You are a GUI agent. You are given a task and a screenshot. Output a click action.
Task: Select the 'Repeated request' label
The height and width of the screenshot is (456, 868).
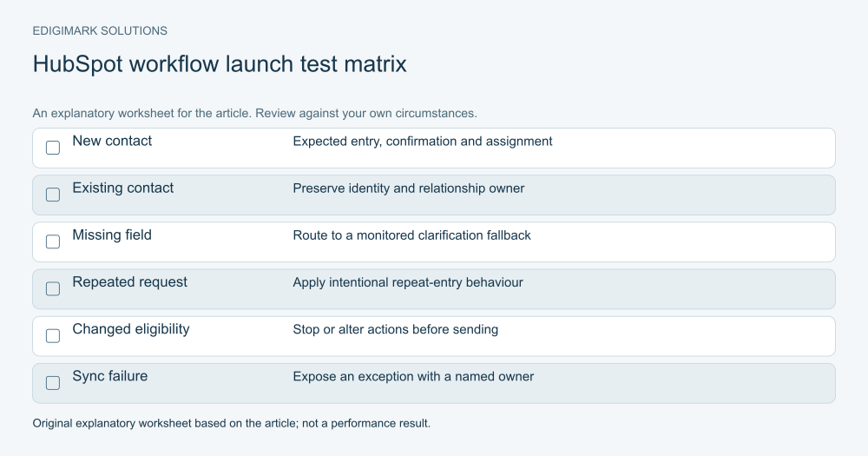coord(129,282)
